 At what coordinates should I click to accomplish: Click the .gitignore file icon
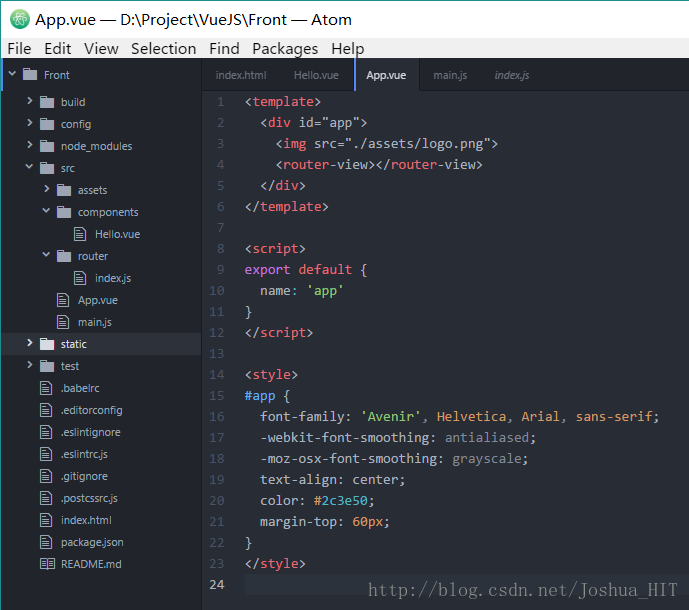[46, 476]
